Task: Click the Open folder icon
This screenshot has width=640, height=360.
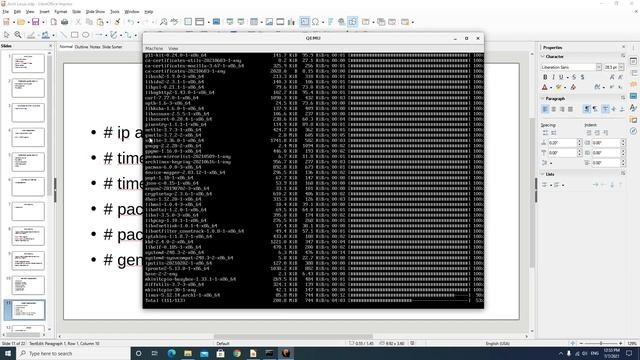Action: [x=21, y=22]
